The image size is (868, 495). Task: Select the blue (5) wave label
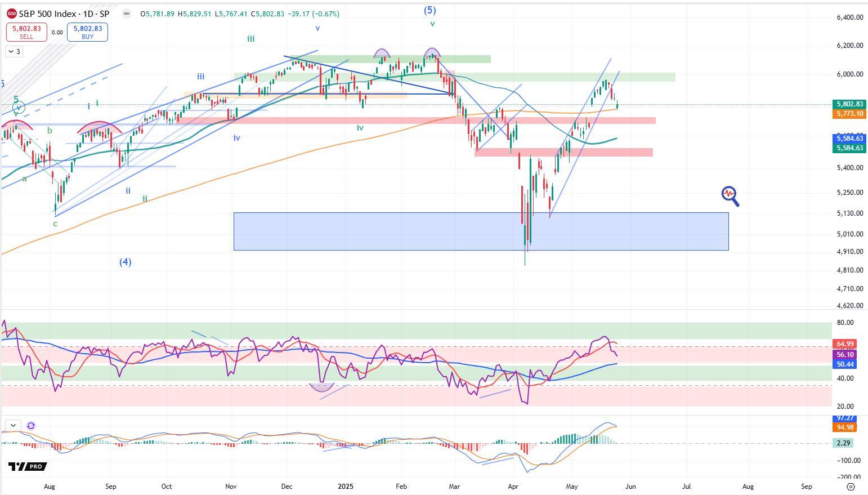tap(429, 10)
